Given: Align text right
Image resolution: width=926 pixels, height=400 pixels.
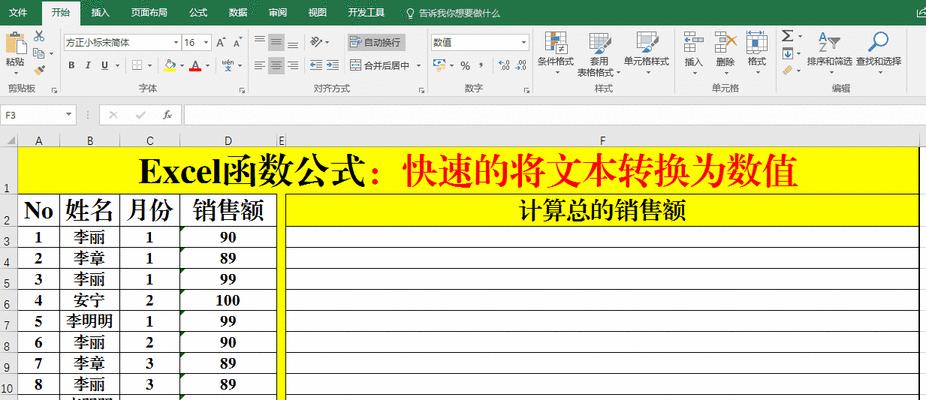Looking at the screenshot, I should click(292, 65).
